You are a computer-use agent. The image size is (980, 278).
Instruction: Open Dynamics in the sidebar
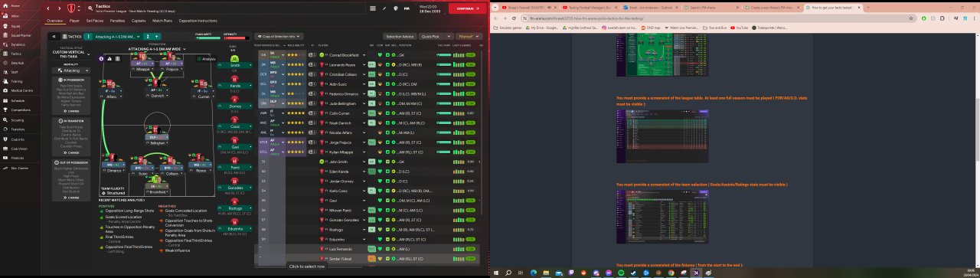[18, 44]
